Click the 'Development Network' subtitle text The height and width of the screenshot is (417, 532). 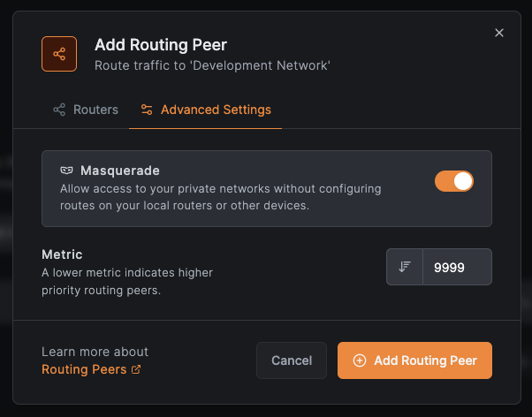(x=212, y=64)
